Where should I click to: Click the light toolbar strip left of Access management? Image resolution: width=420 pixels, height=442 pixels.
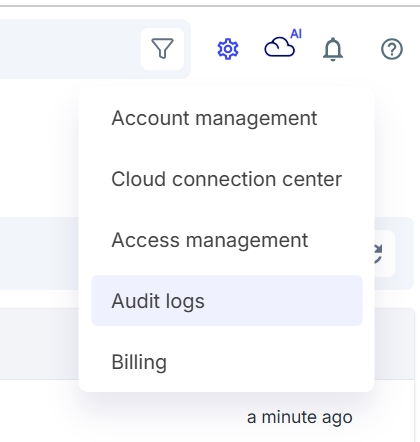point(39,253)
